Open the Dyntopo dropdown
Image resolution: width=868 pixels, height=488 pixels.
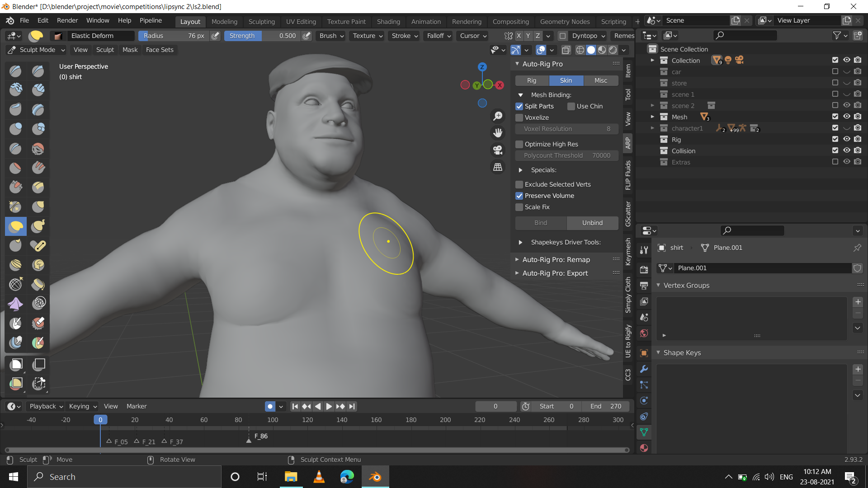(x=588, y=36)
